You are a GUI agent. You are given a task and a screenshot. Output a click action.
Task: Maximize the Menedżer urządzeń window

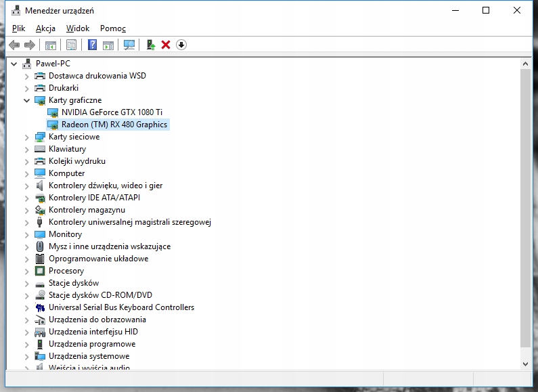[486, 11]
